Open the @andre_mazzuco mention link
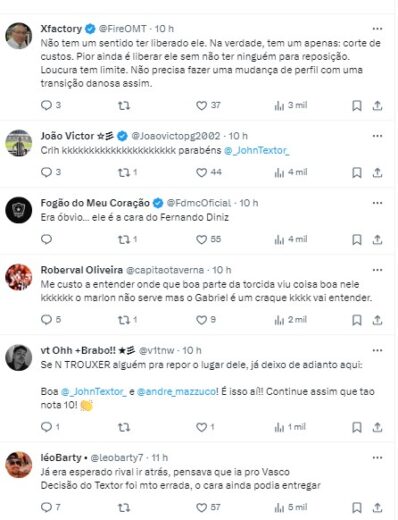Screen dimensions: 398x520 click(x=176, y=392)
